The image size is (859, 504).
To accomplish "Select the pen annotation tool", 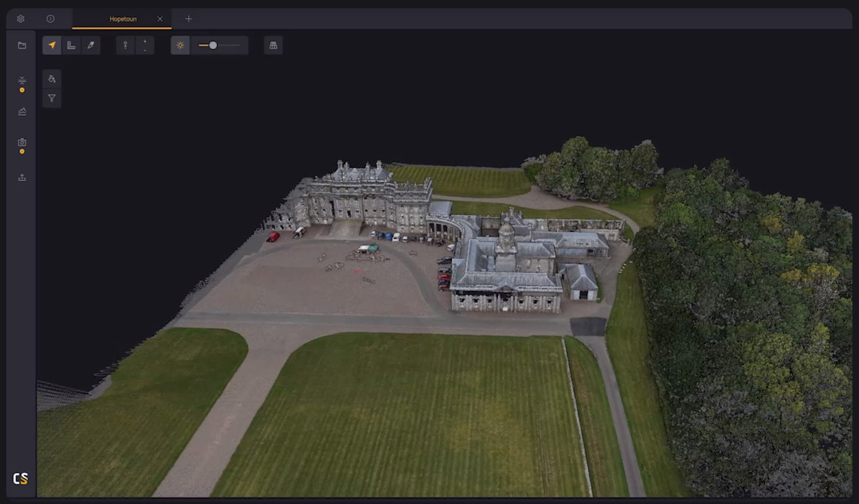I will pos(90,45).
